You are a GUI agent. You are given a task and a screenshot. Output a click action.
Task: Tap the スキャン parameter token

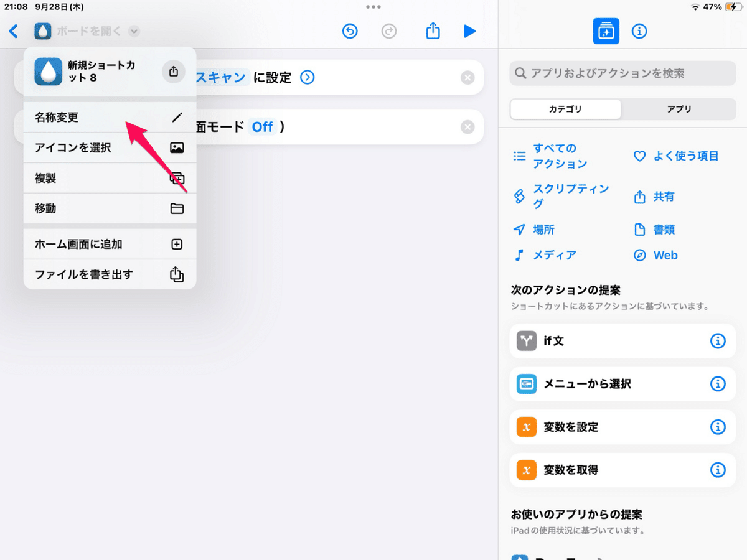point(222,78)
